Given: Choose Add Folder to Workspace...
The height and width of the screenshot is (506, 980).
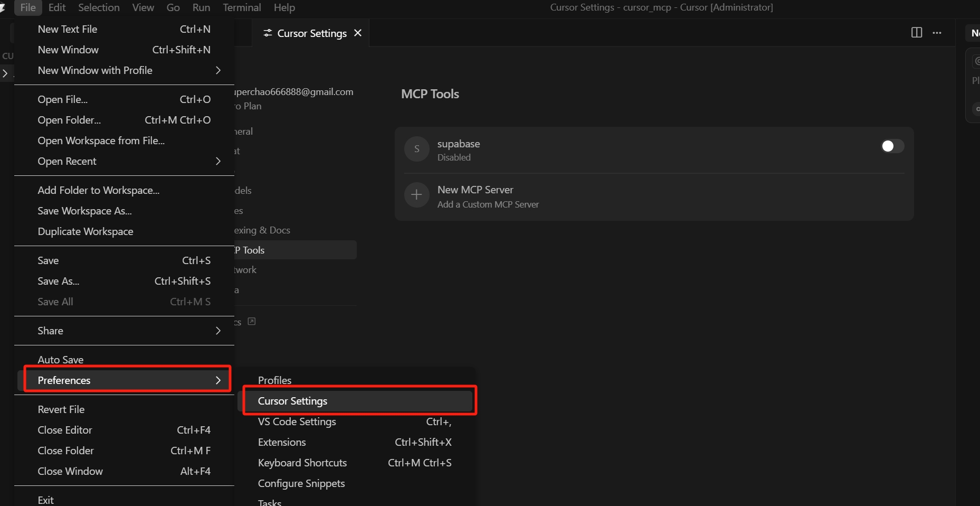Looking at the screenshot, I should (x=124, y=190).
